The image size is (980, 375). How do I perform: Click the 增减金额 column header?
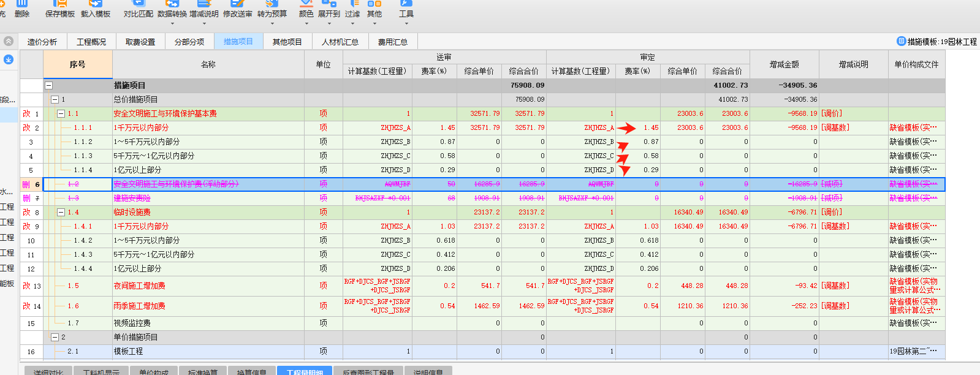point(784,64)
